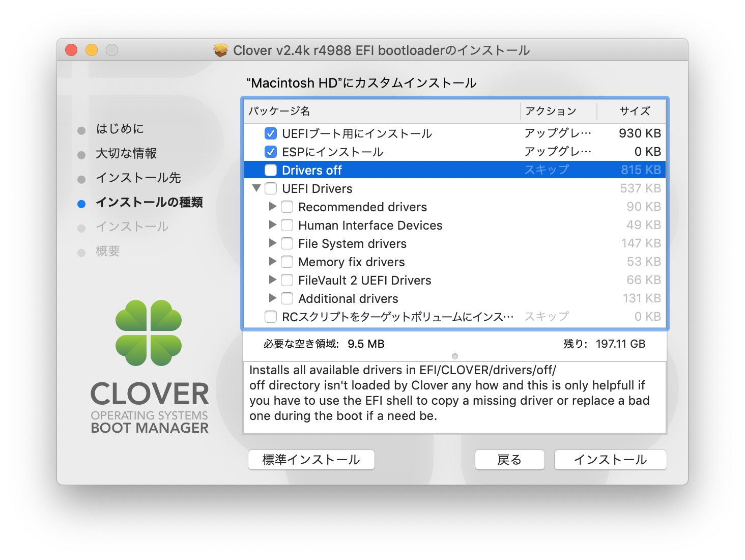Viewport: 745px width, 560px height.
Task: Uncheck UEFIブート用にインストール checkbox
Action: 271,133
